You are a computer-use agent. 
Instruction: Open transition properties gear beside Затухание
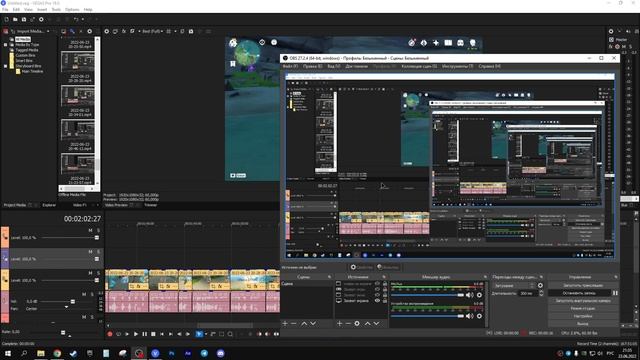click(540, 285)
